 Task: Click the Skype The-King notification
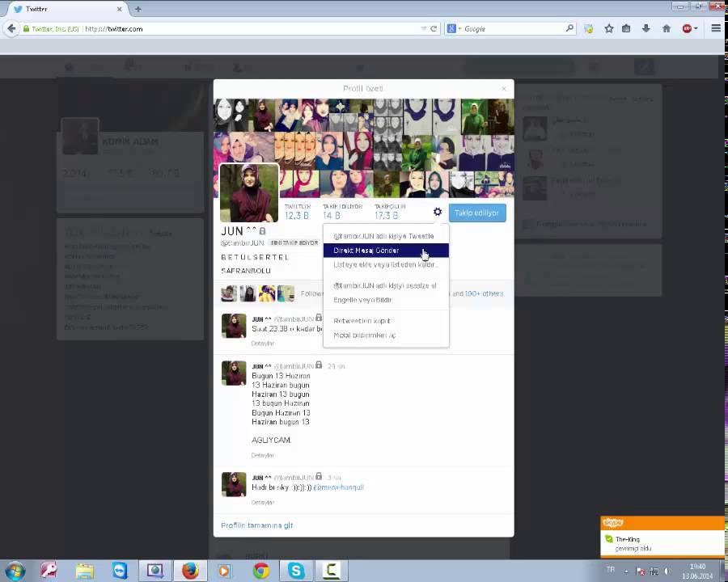pyautogui.click(x=662, y=537)
